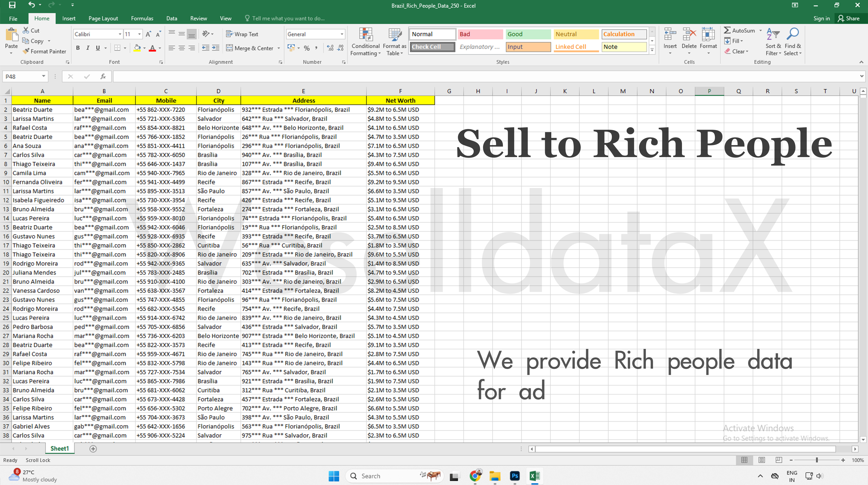Click the Undo arrow icon
This screenshot has height=485, width=868.
click(x=31, y=5)
